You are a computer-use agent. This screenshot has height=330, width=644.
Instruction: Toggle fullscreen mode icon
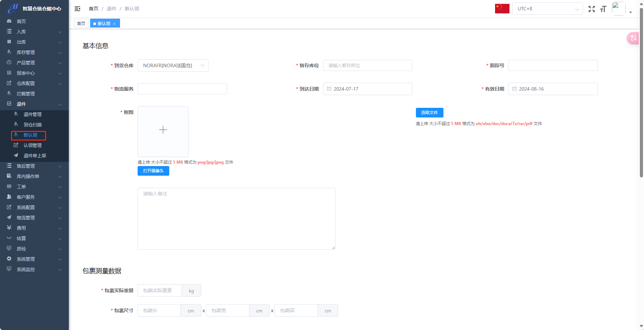591,9
